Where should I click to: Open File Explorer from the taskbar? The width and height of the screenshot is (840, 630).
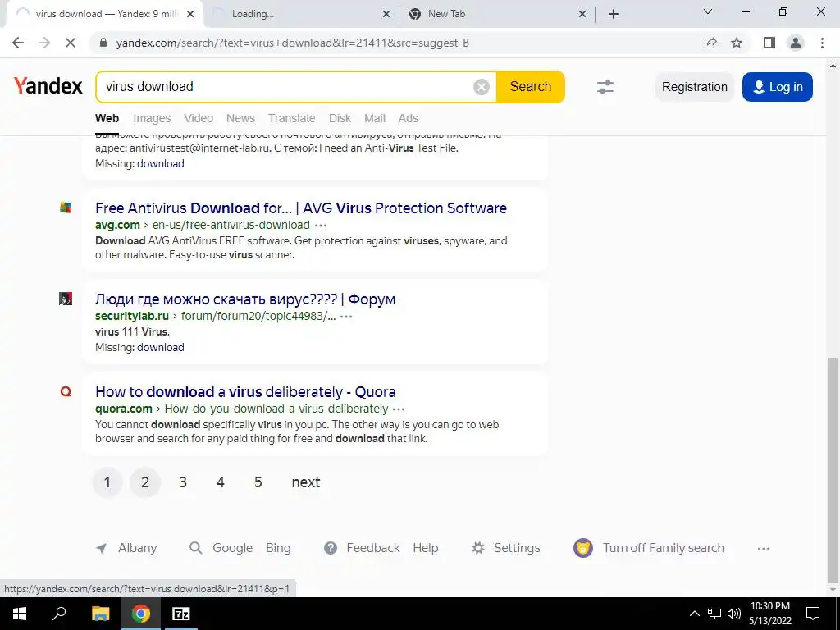(100, 614)
